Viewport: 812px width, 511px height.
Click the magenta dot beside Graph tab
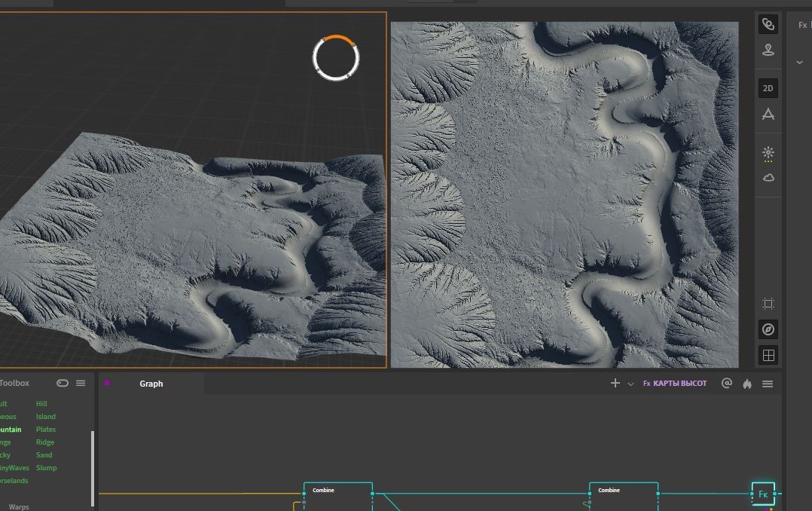(107, 383)
